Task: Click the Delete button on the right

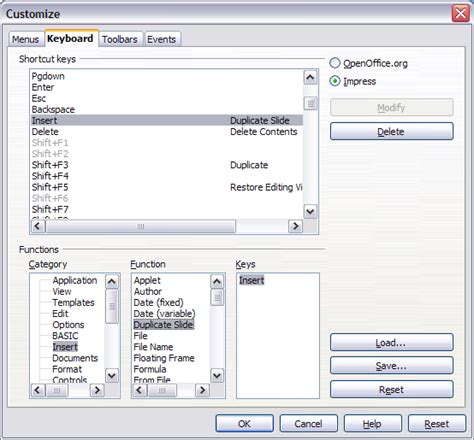Action: point(392,131)
